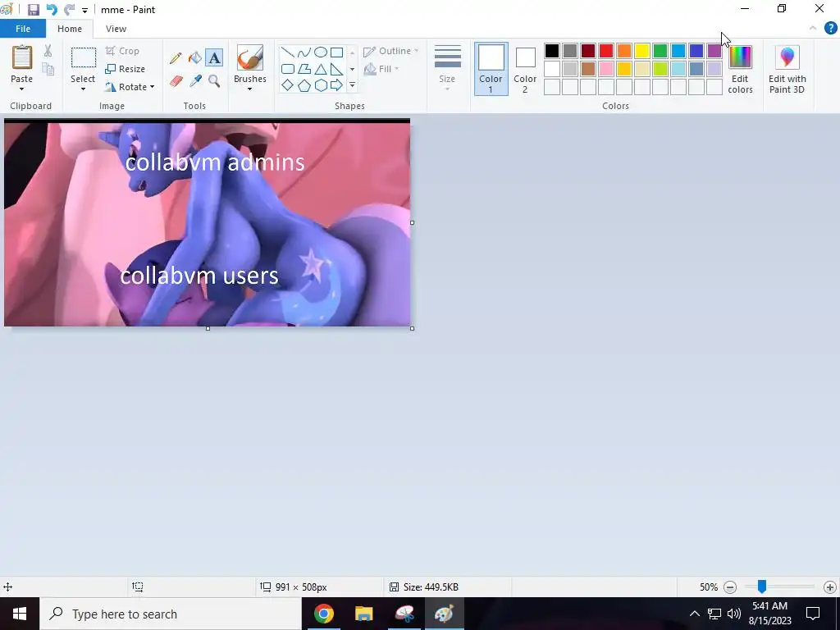Click the rectangular Select tool icon
This screenshot has width=840, height=630.
84,57
